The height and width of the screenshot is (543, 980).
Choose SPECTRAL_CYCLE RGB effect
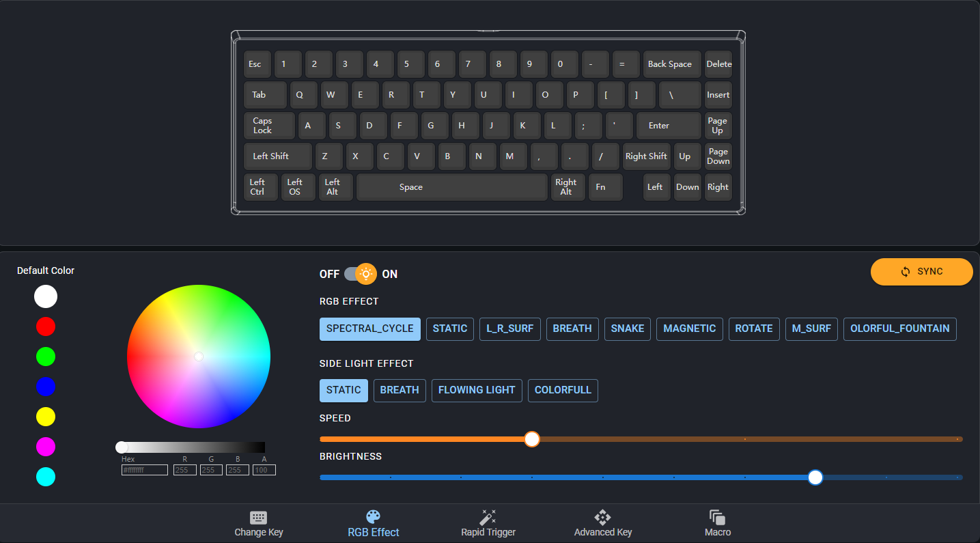click(369, 329)
